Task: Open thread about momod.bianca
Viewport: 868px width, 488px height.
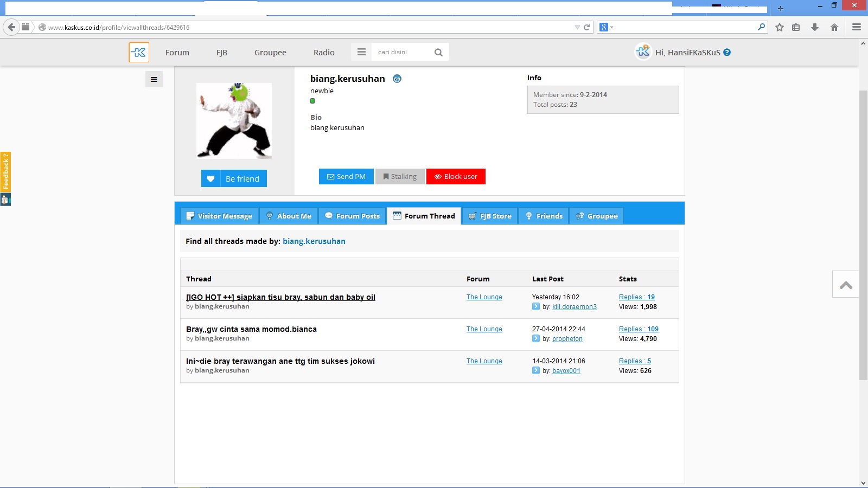Action: [x=251, y=329]
